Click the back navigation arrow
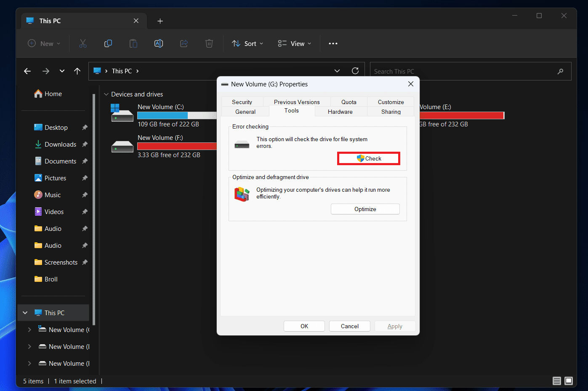The height and width of the screenshot is (391, 588). [x=27, y=71]
